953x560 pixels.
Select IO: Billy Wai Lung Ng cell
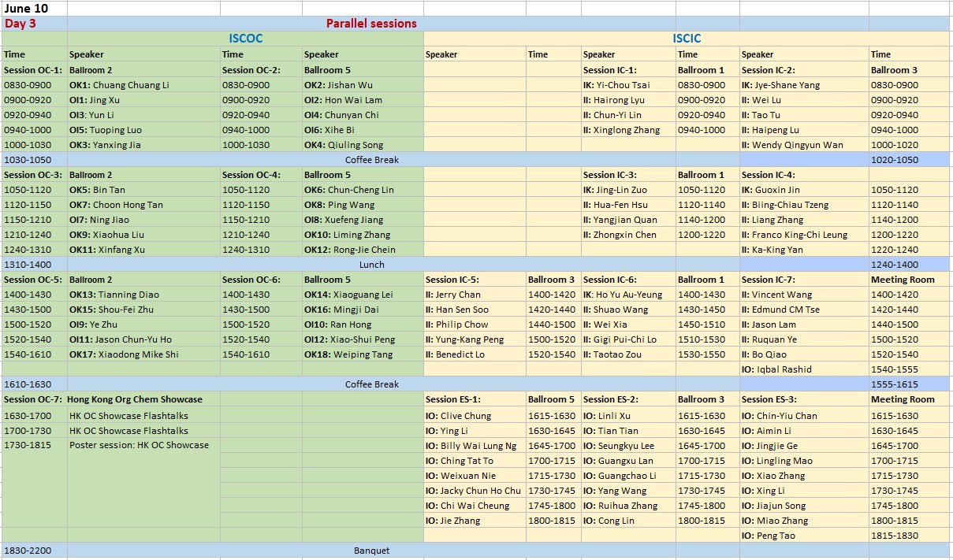coord(475,446)
